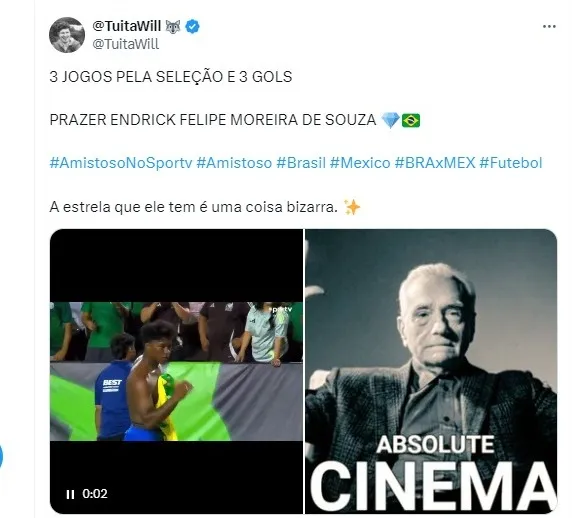Click the Brazil flag emoji
Viewport: 572px width, 518px height.
coord(411,120)
